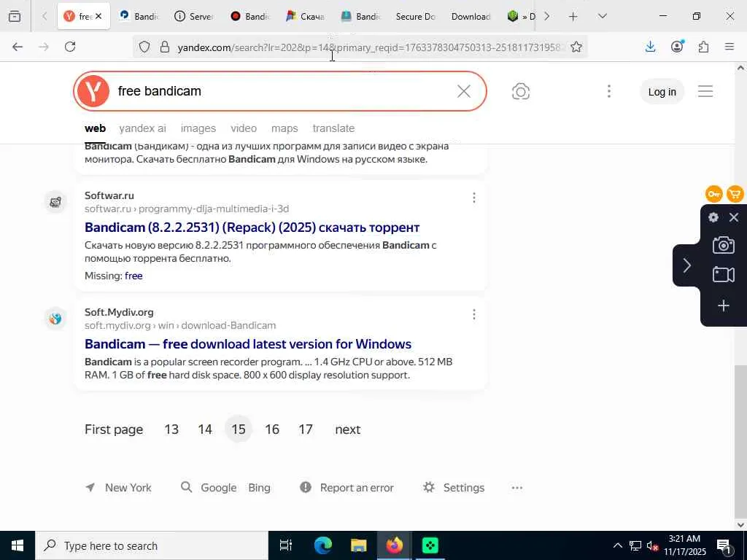Switch to the yandex ai tab

click(142, 128)
